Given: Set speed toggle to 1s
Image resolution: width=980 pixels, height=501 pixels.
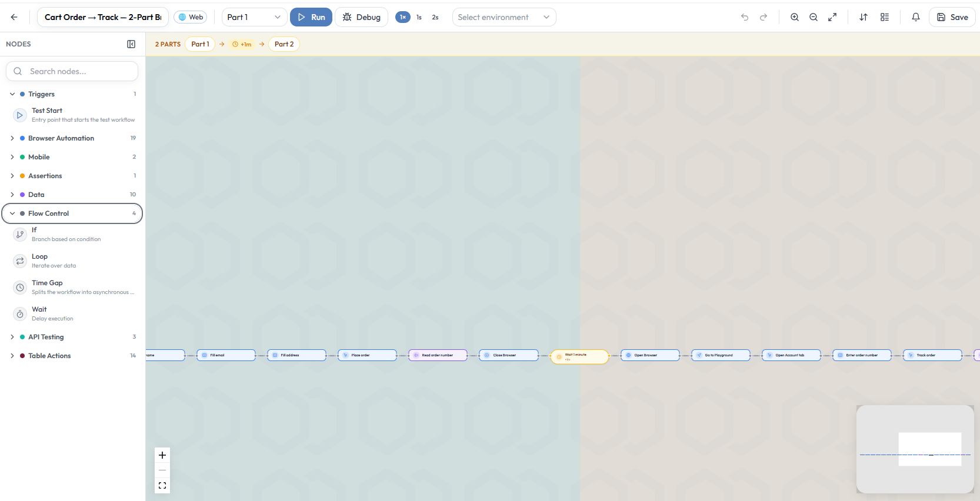Looking at the screenshot, I should click(x=419, y=17).
